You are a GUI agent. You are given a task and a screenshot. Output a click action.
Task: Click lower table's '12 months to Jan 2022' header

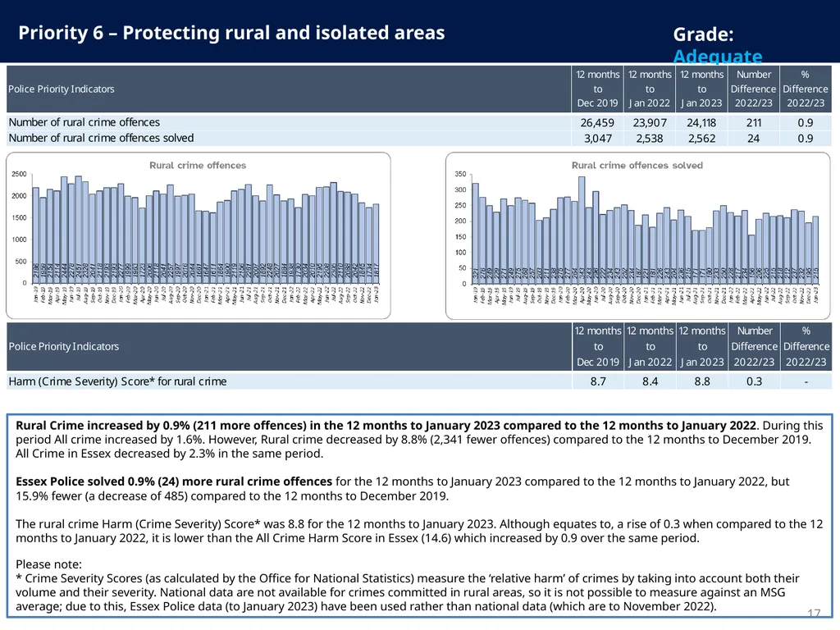tap(650, 346)
